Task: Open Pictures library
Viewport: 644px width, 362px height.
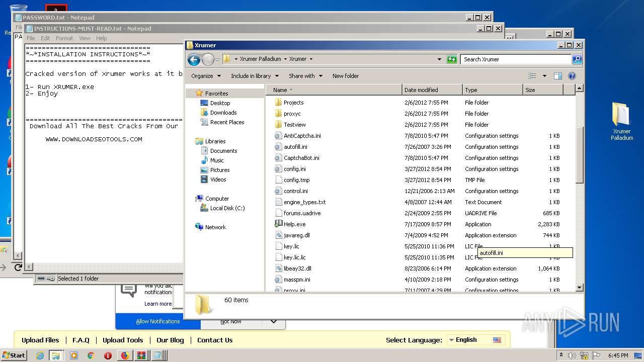Action: point(220,170)
